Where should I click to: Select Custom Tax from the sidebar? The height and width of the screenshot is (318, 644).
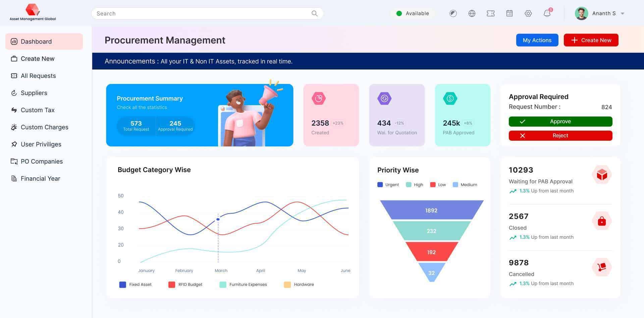point(37,110)
